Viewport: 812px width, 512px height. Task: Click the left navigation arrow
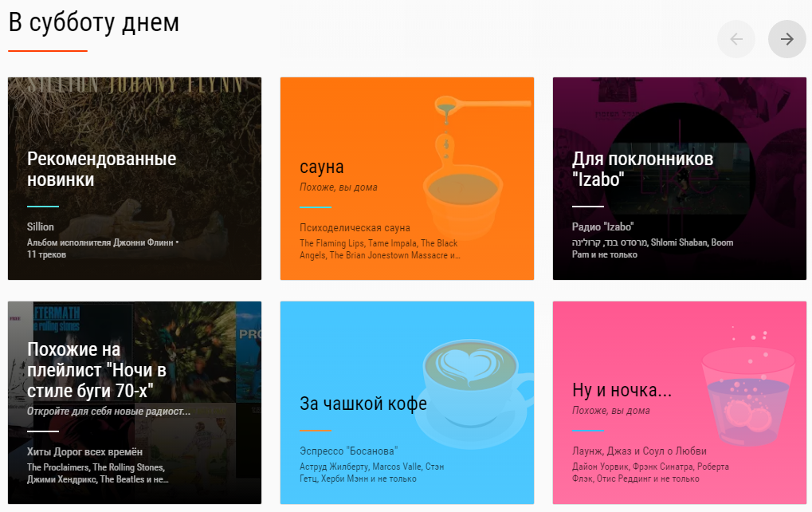point(736,38)
